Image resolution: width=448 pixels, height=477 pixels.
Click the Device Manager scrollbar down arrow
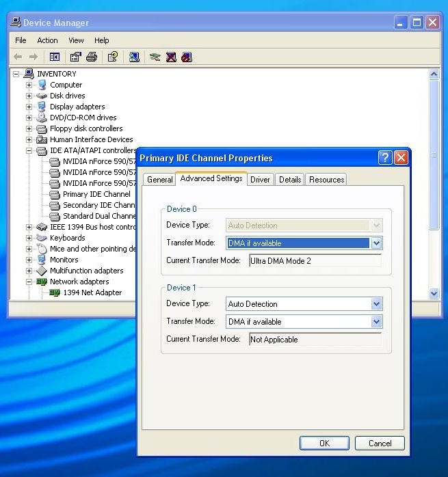pos(434,294)
